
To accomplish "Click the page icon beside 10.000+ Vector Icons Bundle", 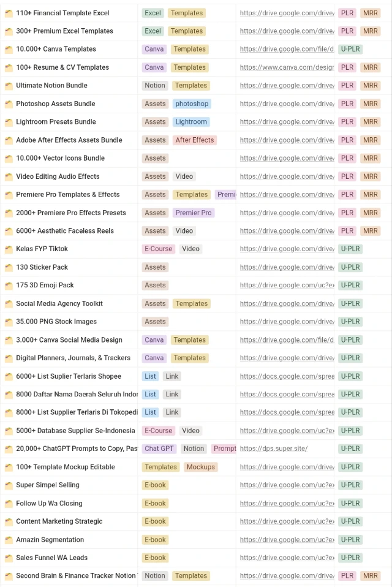I will (x=9, y=158).
